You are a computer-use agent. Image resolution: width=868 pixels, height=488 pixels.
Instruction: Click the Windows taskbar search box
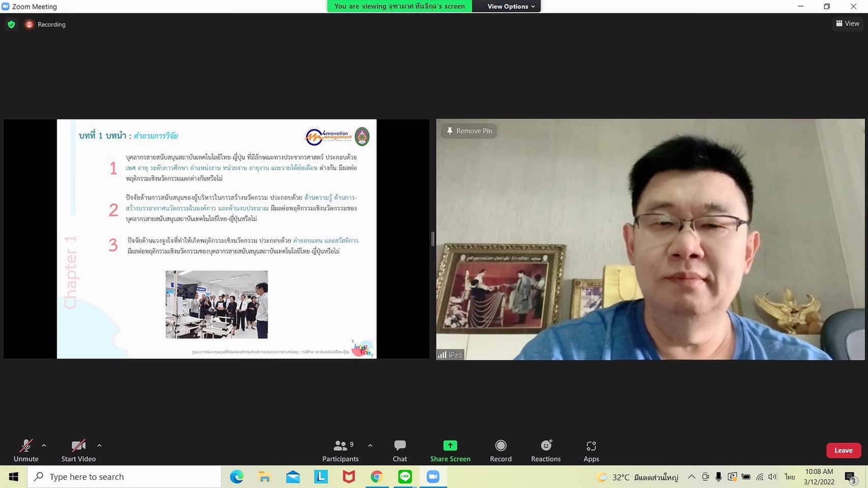(125, 477)
